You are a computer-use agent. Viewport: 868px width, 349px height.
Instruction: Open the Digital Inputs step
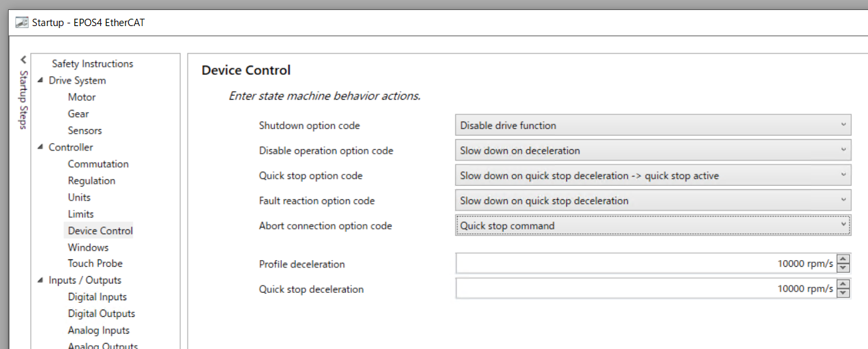tap(97, 297)
